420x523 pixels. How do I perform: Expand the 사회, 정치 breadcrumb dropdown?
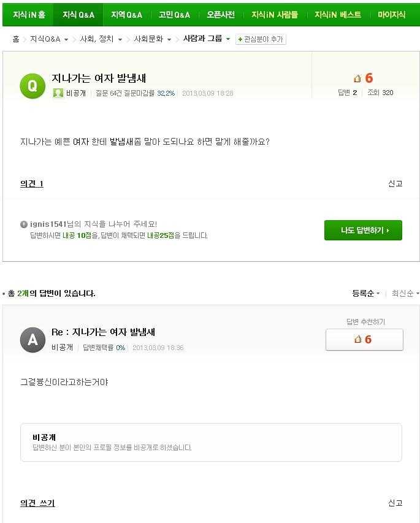120,39
